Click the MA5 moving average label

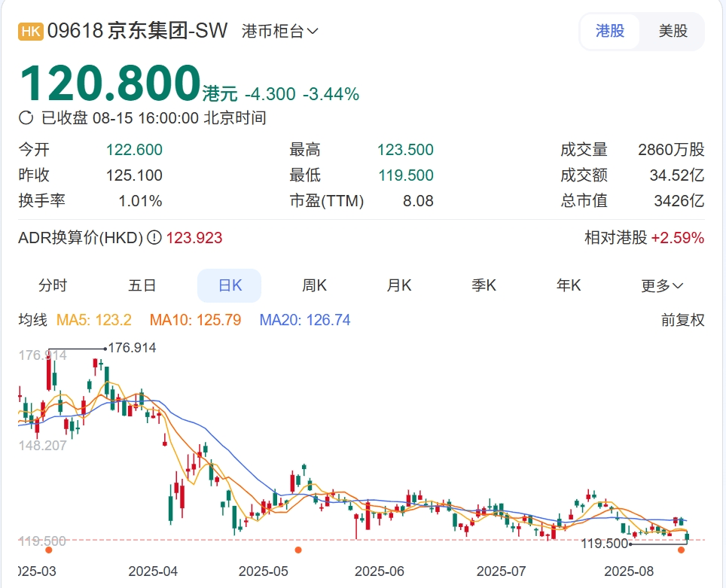(94, 320)
